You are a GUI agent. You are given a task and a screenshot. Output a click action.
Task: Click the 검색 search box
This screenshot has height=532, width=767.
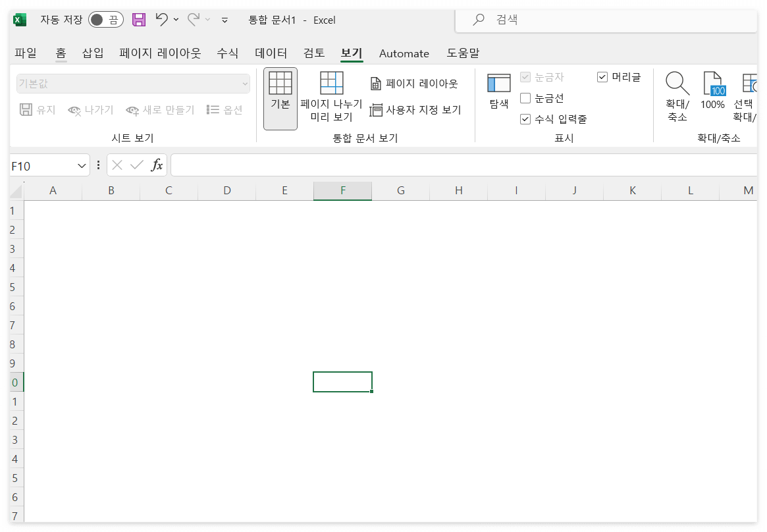coord(606,20)
